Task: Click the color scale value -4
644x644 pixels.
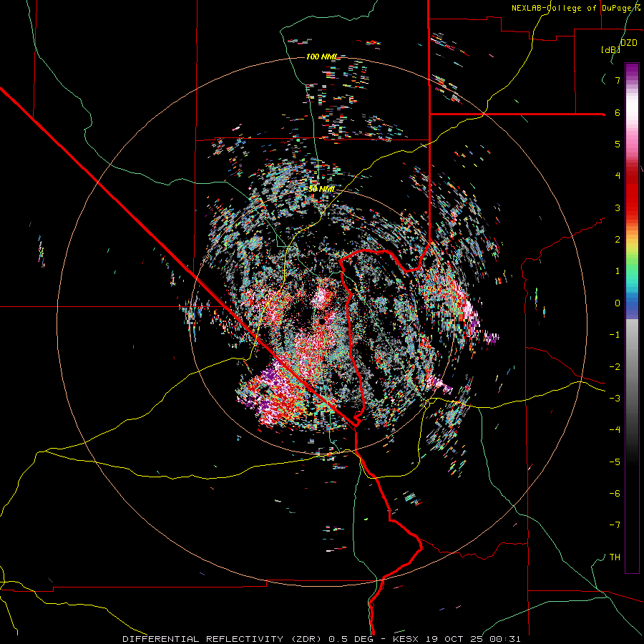Action: coord(615,429)
